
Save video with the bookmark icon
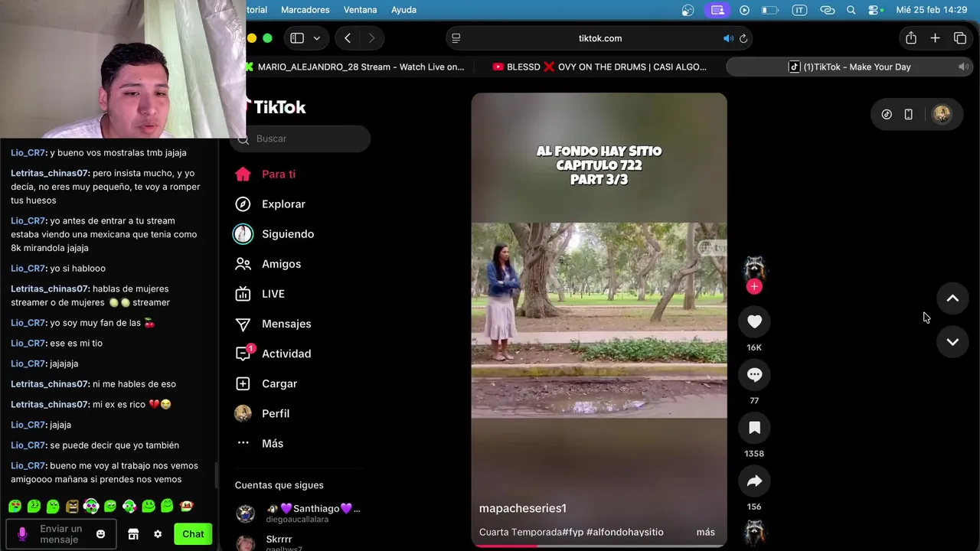(754, 428)
